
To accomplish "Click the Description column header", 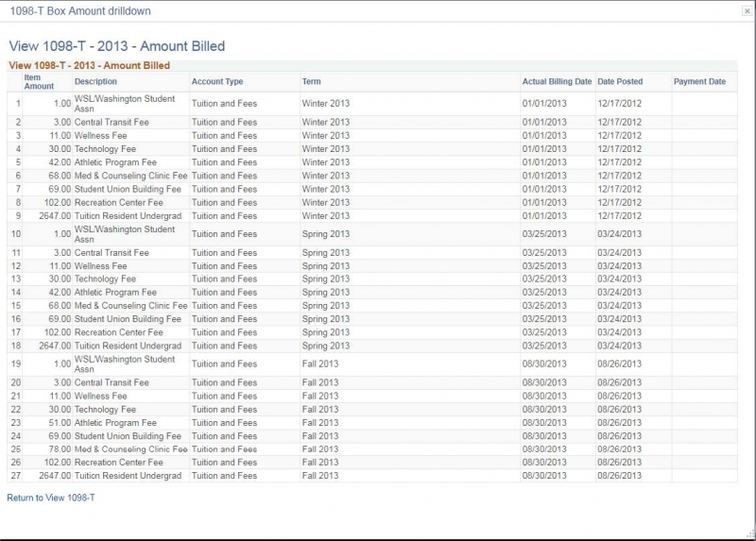I will tap(95, 81).
